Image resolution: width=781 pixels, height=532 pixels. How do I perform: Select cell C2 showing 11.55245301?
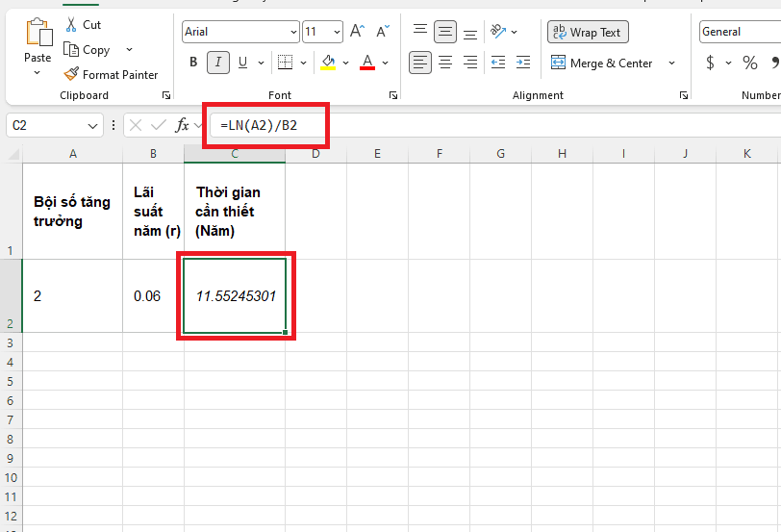coord(235,296)
